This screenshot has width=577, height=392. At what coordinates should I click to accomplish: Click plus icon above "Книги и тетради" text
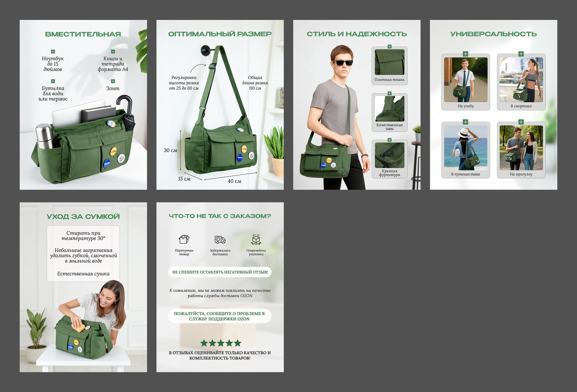click(x=113, y=52)
